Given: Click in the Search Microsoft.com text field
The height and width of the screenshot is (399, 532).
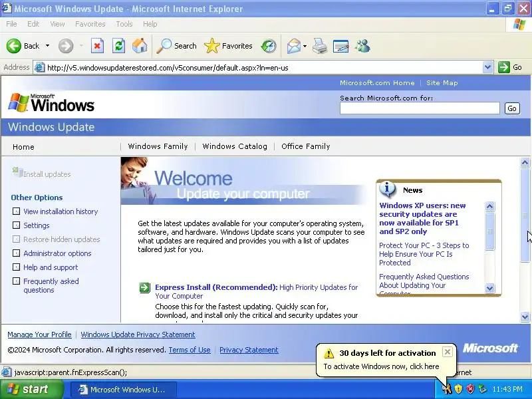Looking at the screenshot, I should pos(420,108).
